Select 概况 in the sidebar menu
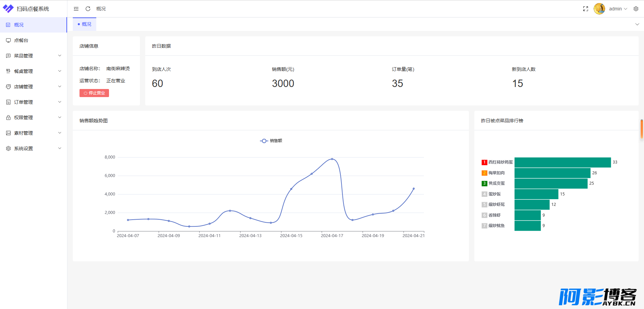The height and width of the screenshot is (309, 644). 33,25
